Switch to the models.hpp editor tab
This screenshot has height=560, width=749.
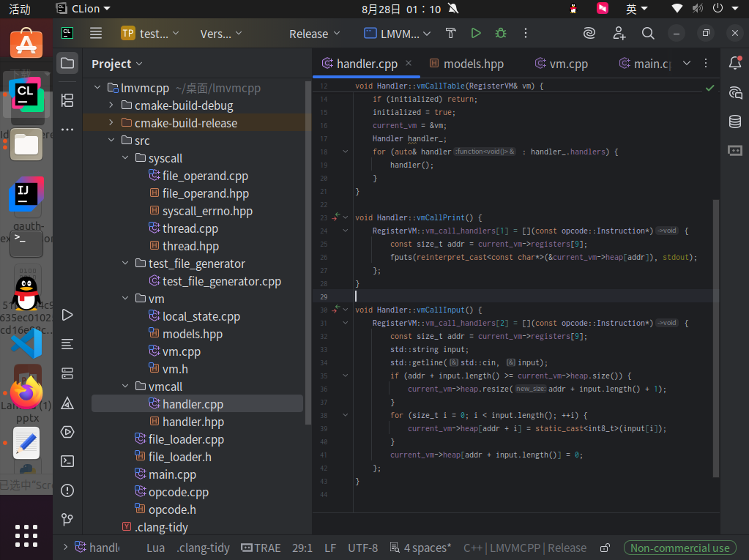pos(473,64)
